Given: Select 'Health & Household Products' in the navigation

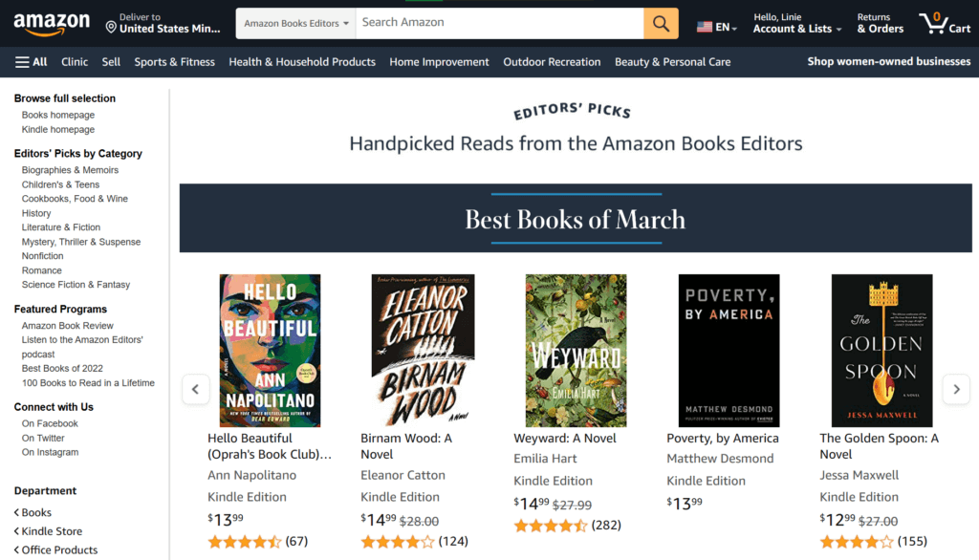Looking at the screenshot, I should pos(301,61).
